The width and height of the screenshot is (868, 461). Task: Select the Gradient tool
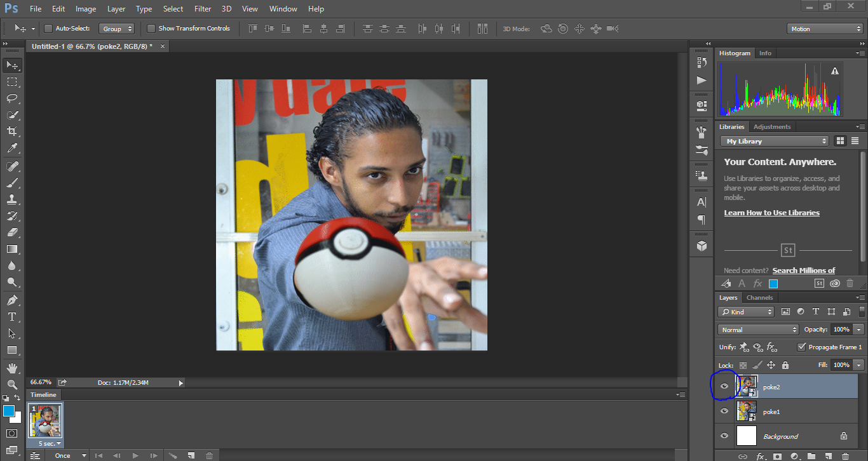(12, 249)
